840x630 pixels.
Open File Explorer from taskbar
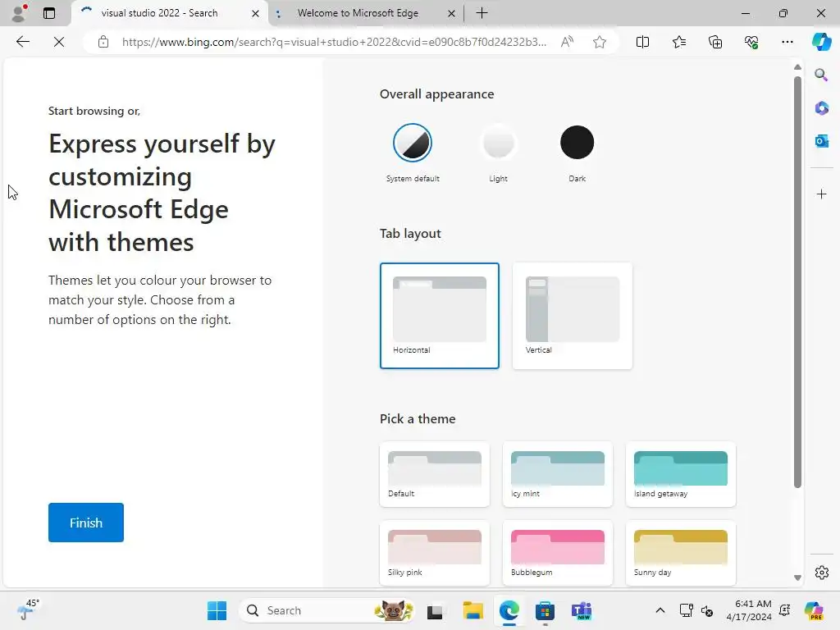473,610
